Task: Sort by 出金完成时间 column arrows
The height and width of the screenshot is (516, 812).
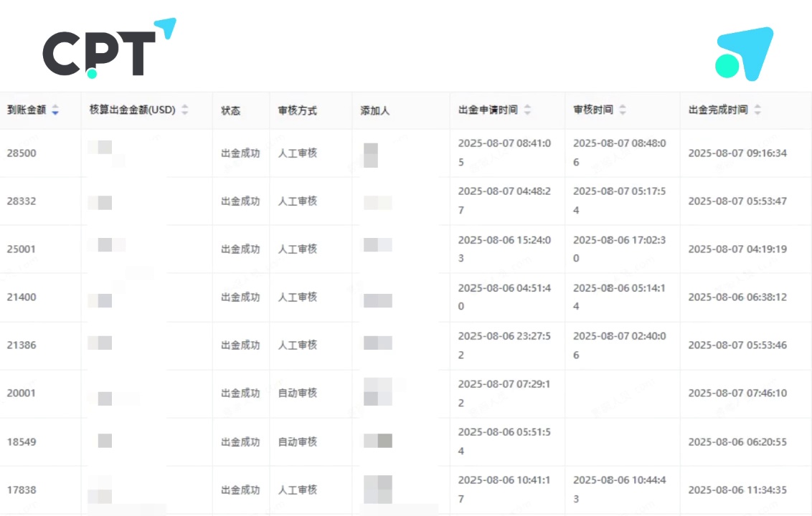Action: [x=757, y=110]
